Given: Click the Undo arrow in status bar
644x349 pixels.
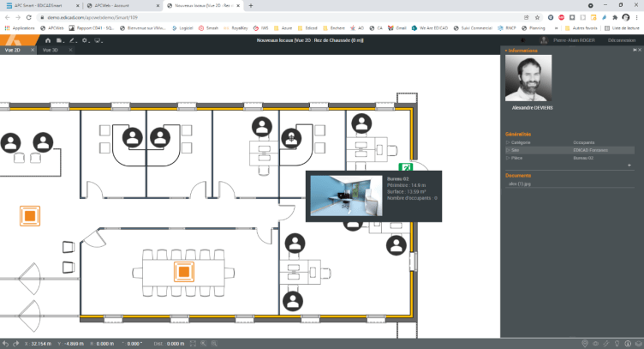Looking at the screenshot, I should point(5,344).
